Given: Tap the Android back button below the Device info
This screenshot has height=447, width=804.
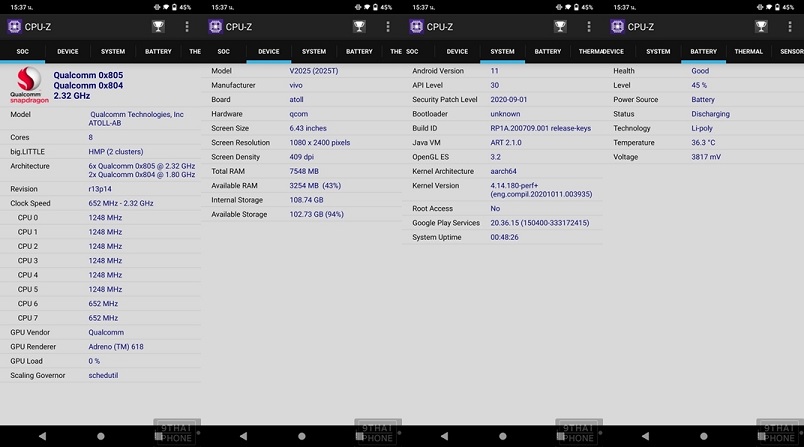Looking at the screenshot, I should pos(243,436).
